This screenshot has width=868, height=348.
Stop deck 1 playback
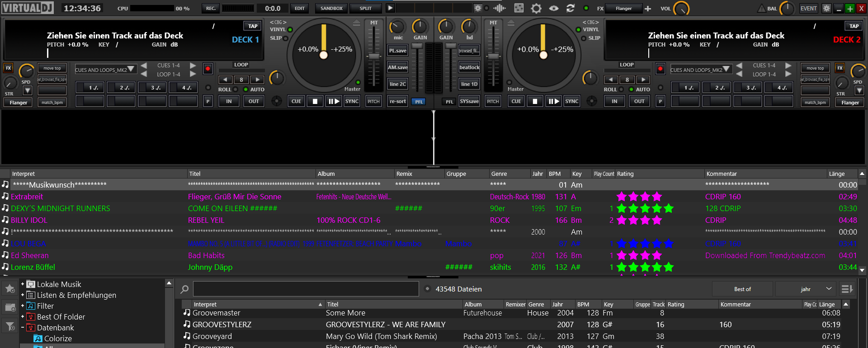click(315, 101)
